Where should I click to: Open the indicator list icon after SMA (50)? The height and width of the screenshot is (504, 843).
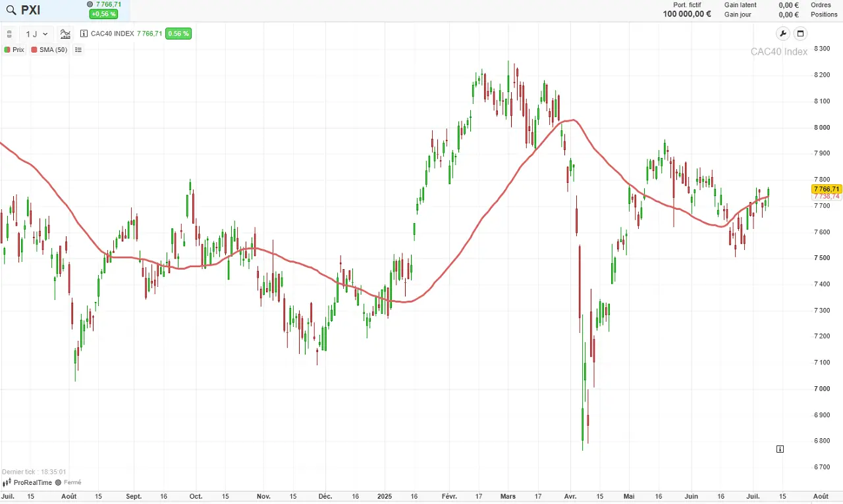[78, 49]
